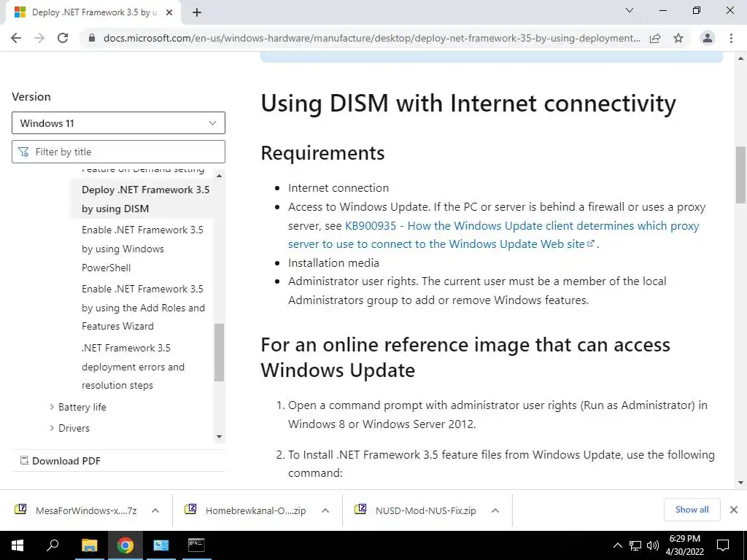Show hidden tray icons chevron
The height and width of the screenshot is (560, 747).
tap(617, 545)
